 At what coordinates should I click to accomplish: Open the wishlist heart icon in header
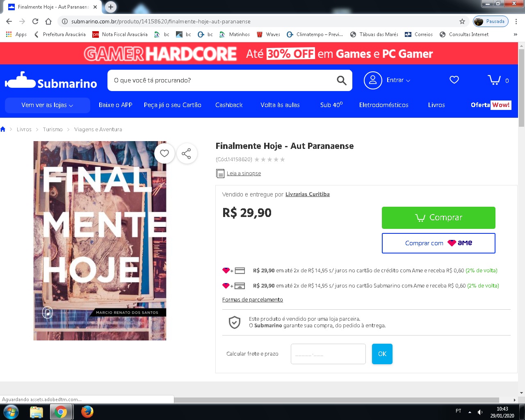tap(454, 80)
